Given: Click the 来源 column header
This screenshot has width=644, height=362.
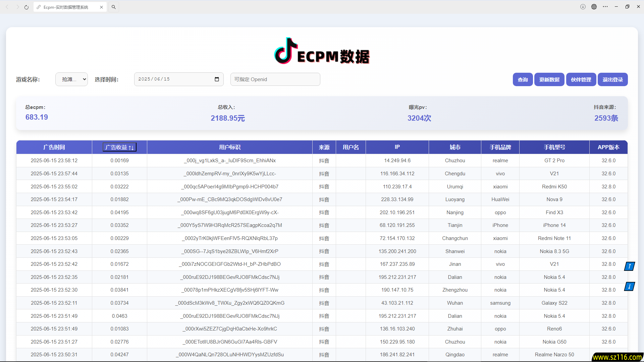Looking at the screenshot, I should 324,147.
